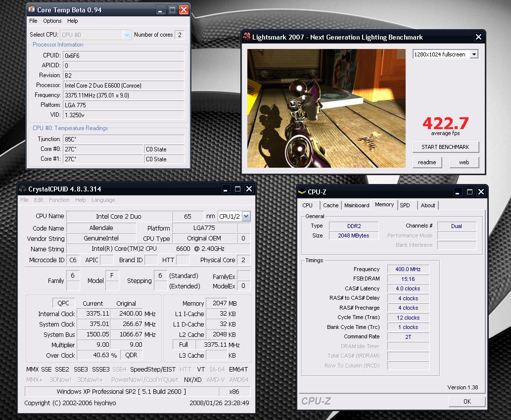The height and width of the screenshot is (420, 511).
Task: Close the Lightsmark 2007 window
Action: 478,37
